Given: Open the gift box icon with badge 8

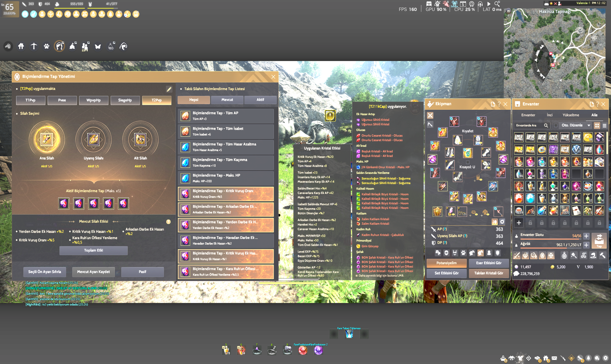Looking at the screenshot, I should 546,358.
